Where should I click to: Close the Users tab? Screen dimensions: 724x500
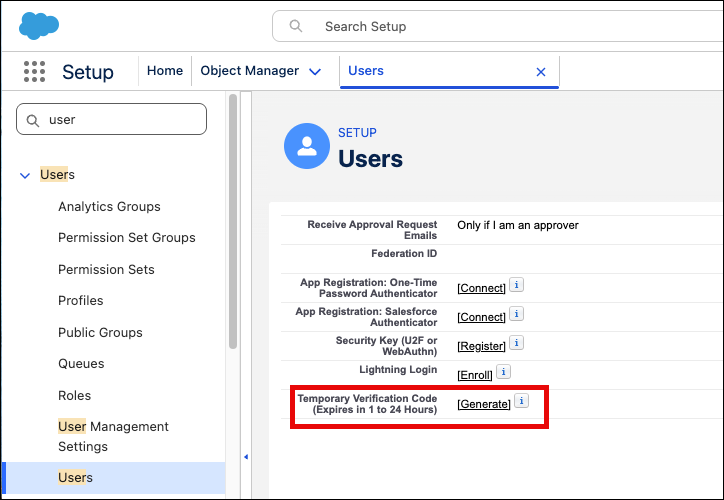541,72
